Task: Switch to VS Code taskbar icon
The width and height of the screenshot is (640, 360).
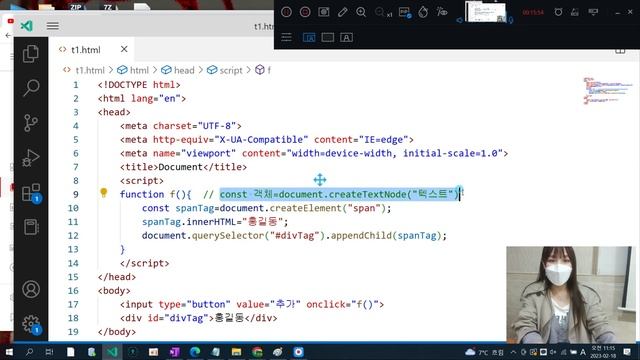Action: [112, 352]
